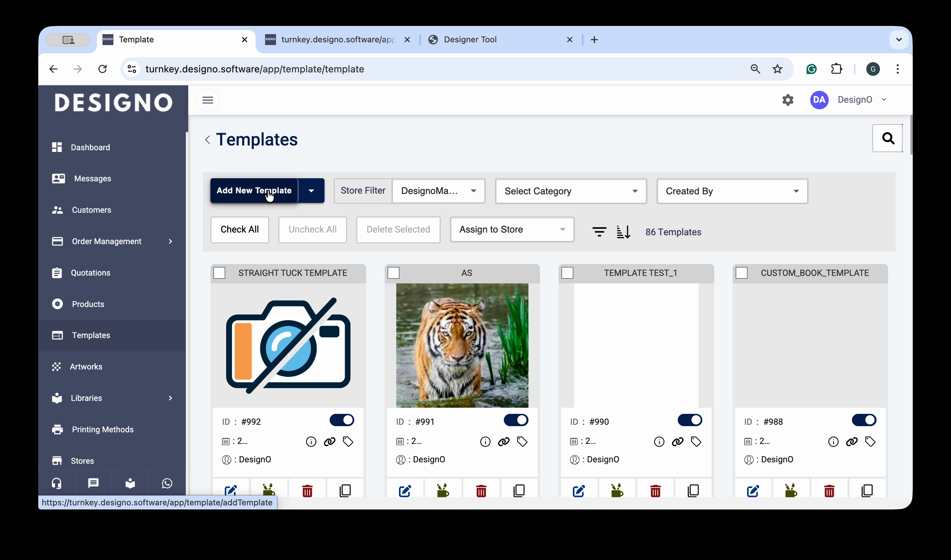Select the CUSTOM_BOOK_TEMPLATE checkbox

(742, 273)
